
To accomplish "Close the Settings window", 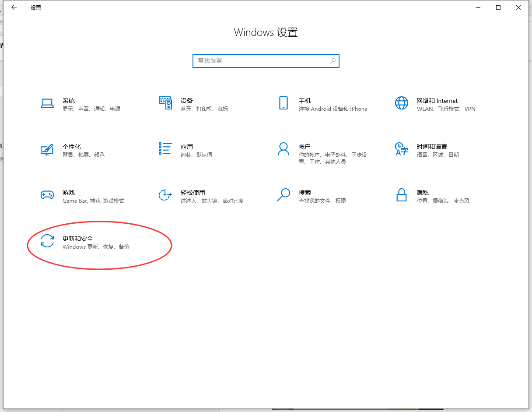I will tap(518, 7).
